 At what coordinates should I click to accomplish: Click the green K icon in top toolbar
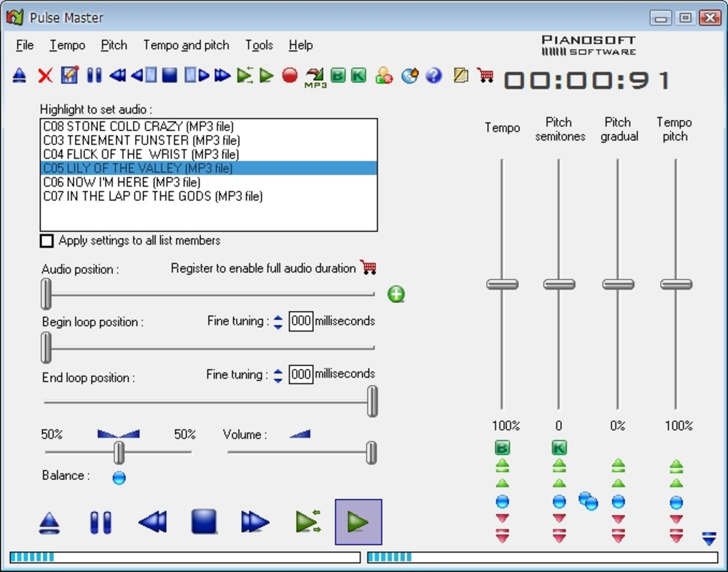pos(358,75)
